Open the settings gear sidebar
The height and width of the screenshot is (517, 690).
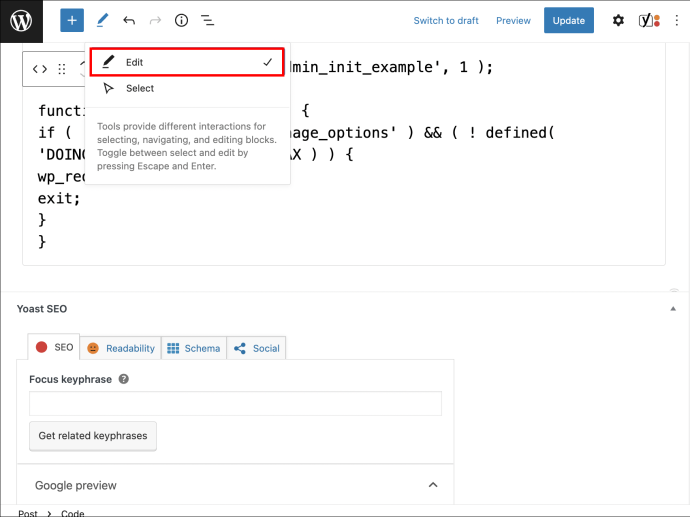[x=618, y=20]
